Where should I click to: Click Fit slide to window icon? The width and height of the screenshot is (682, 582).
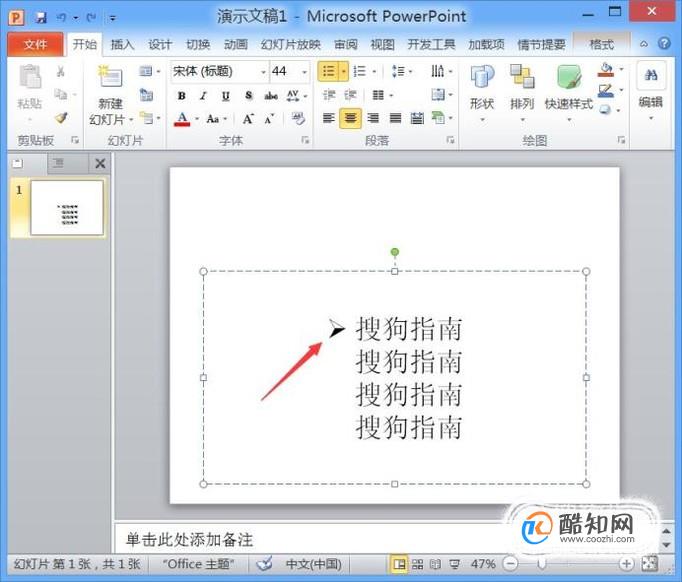tap(650, 564)
